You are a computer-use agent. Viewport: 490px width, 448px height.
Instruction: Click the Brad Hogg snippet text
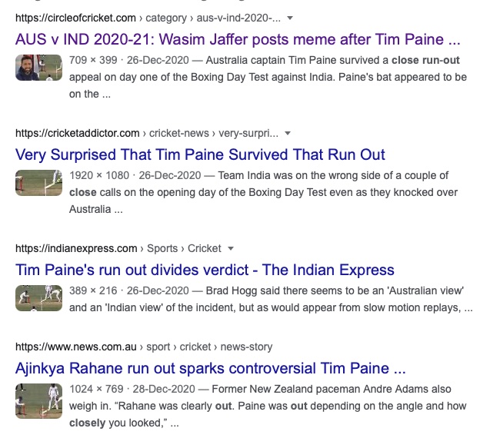coord(271,299)
